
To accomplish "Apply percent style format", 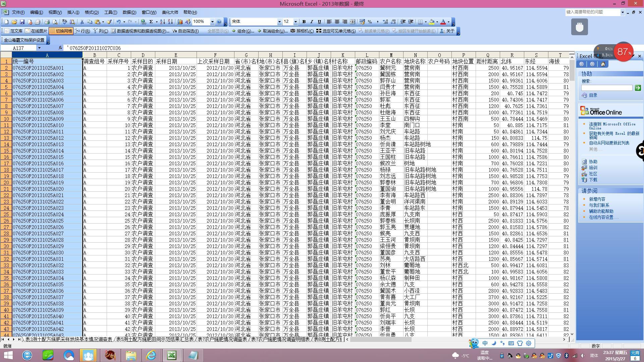I will pyautogui.click(x=370, y=22).
